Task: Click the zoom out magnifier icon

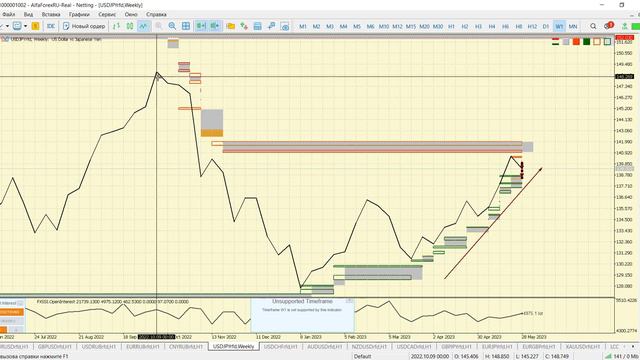Action: click(x=172, y=26)
